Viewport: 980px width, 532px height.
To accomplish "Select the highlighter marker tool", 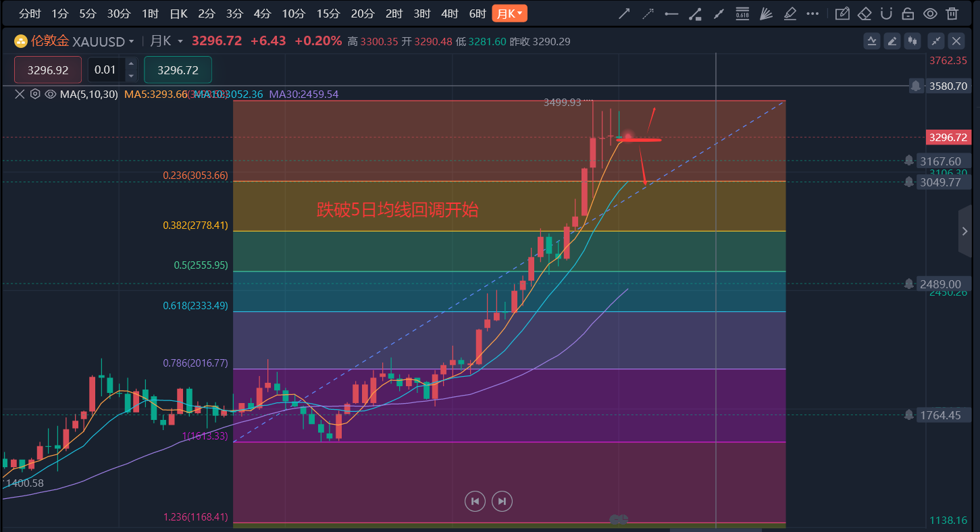I will 790,14.
